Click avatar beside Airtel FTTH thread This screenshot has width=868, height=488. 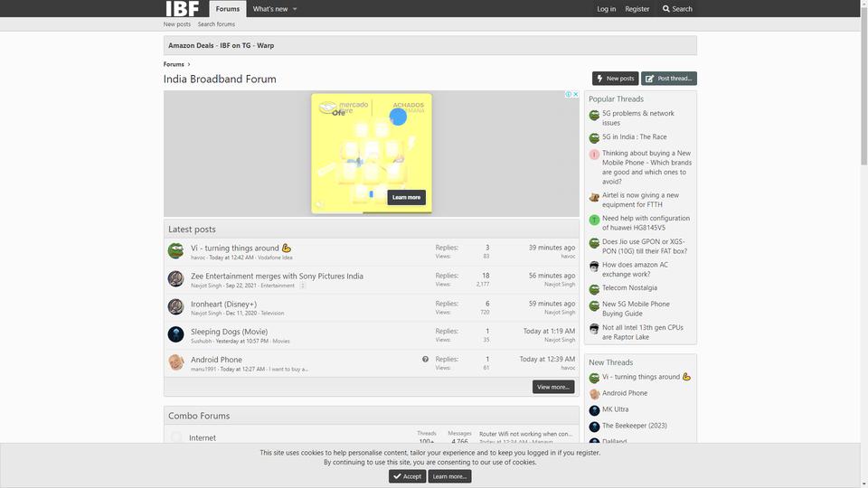tap(594, 197)
